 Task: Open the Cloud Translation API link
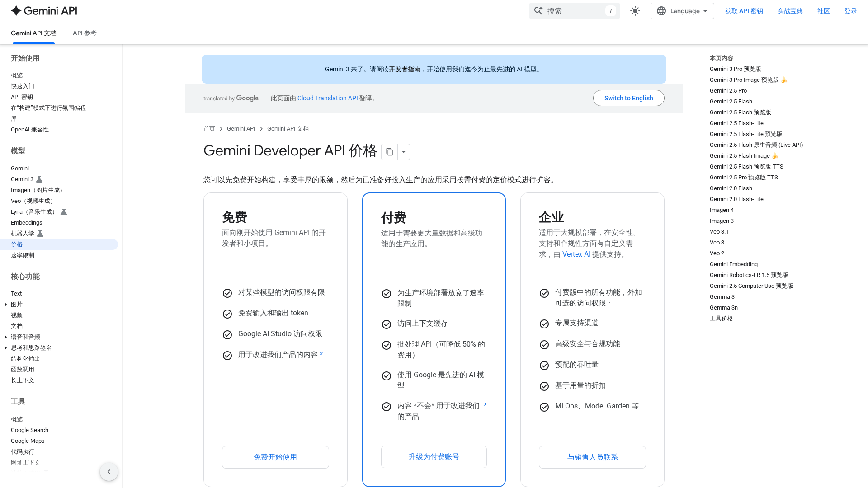327,98
